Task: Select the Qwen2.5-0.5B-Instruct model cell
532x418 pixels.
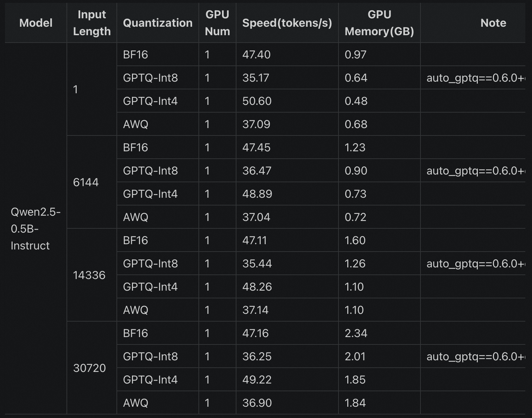Action: pyautogui.click(x=36, y=229)
